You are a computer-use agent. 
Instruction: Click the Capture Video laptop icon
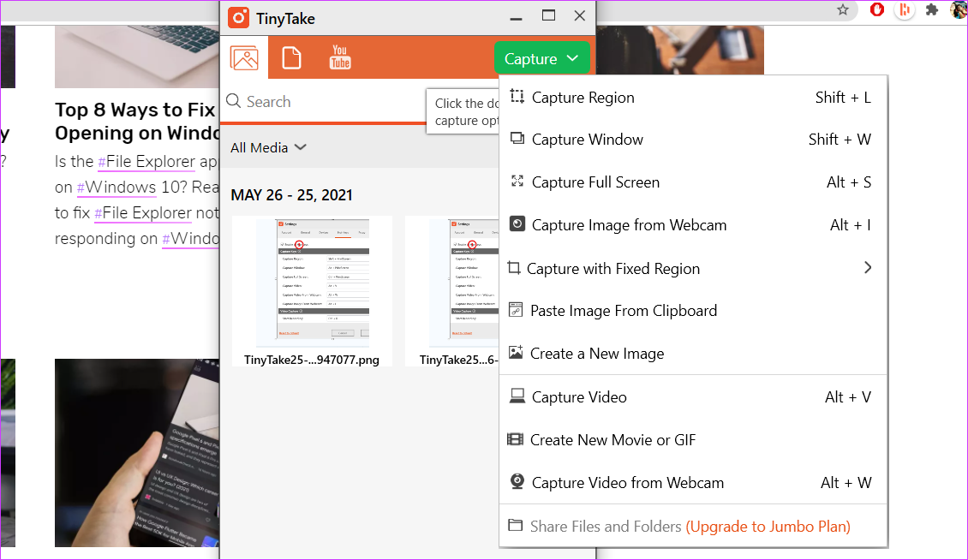tap(517, 396)
